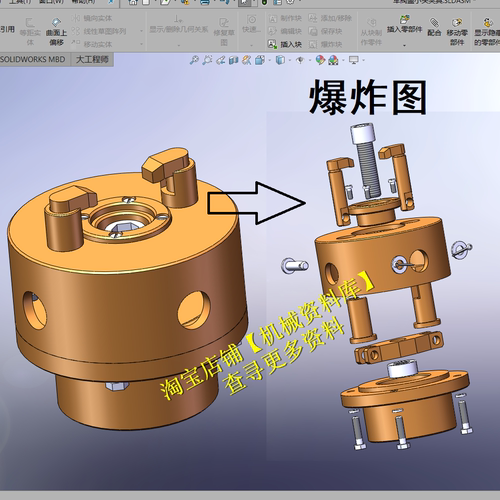The image size is (500, 500).
Task: Click the Apply Scene icon
Action: point(333,60)
